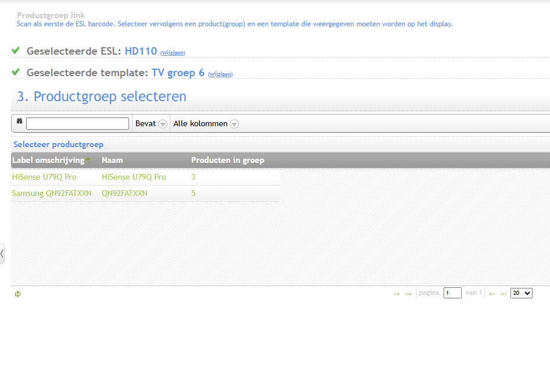
Task: Go to the first page using pagination arrow
Action: click(x=397, y=294)
